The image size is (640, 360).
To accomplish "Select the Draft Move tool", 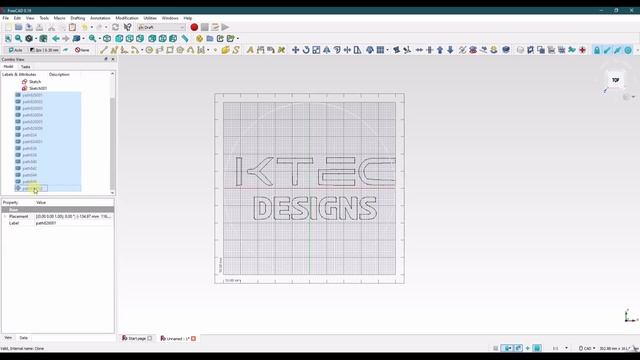I will 296,50.
